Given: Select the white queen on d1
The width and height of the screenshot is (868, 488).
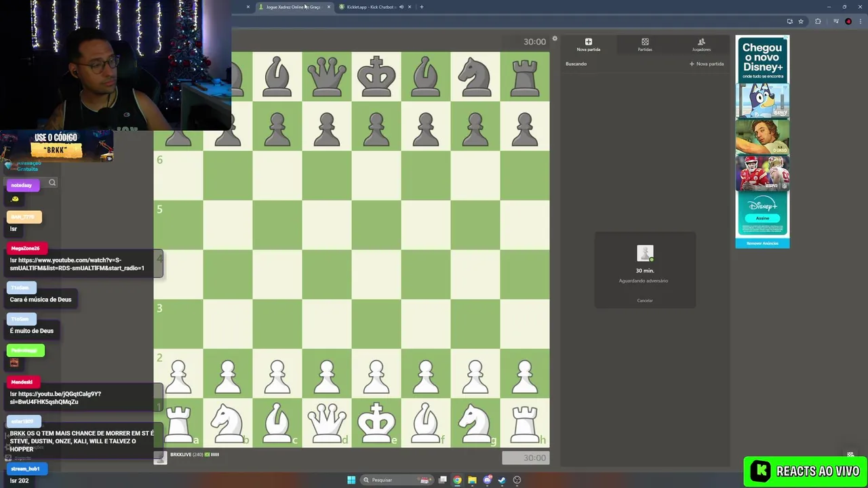Looking at the screenshot, I should click(x=327, y=422).
